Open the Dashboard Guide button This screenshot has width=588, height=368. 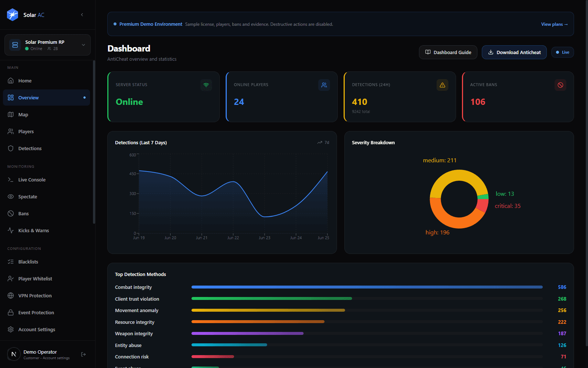(448, 52)
